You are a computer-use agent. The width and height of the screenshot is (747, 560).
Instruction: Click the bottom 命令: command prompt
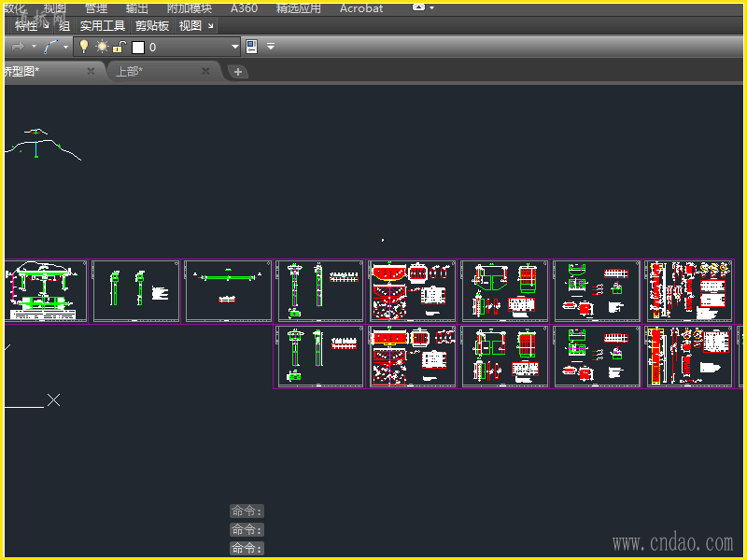click(247, 548)
